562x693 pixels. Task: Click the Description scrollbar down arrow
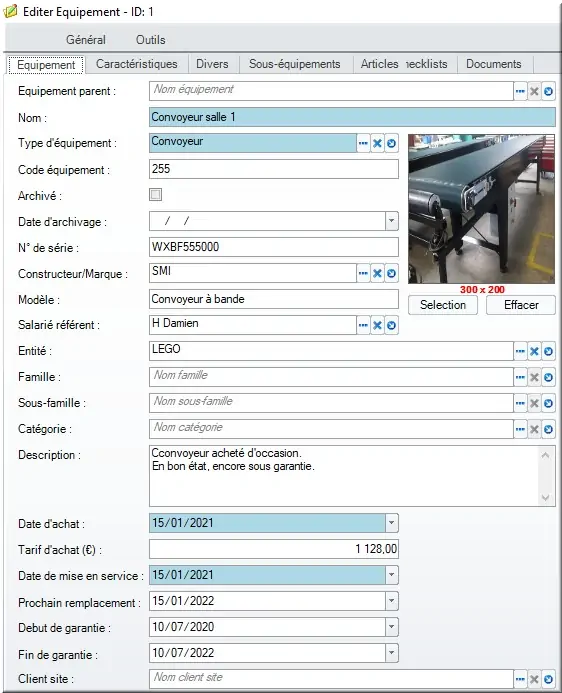click(546, 498)
